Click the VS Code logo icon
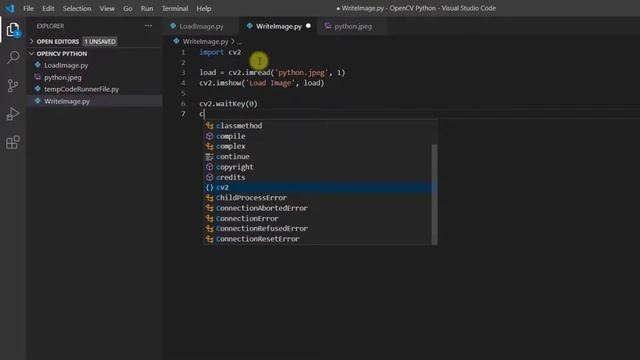 (10, 8)
